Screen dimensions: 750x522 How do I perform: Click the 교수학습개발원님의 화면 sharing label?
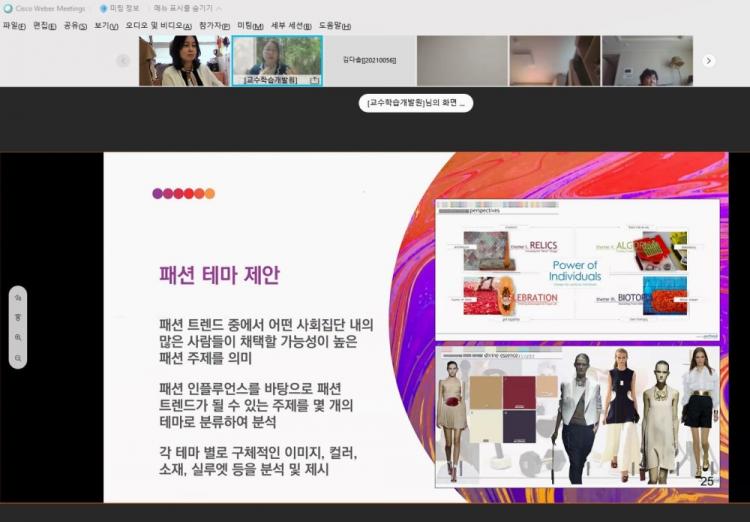[415, 102]
